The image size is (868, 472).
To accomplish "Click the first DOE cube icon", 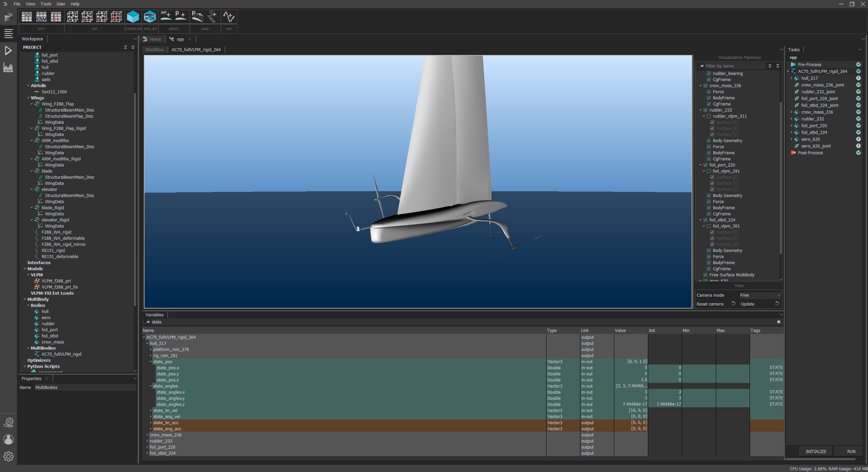I will 72,17.
